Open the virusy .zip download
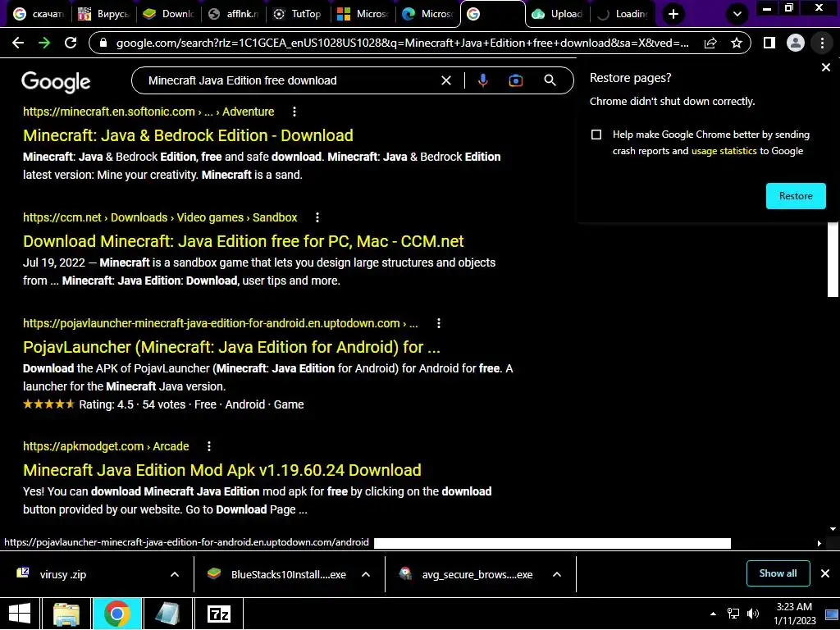840x630 pixels. tap(62, 574)
